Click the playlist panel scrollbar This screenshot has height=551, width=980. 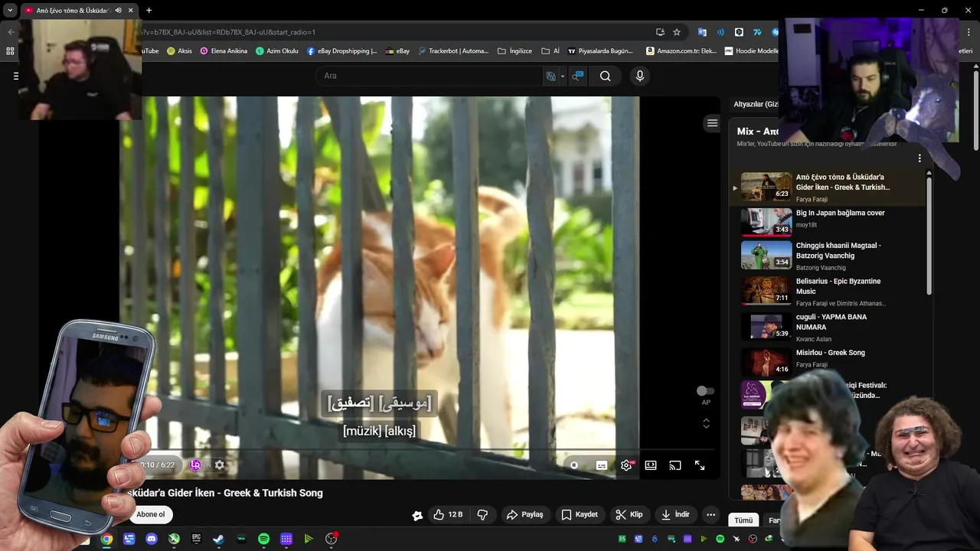tap(929, 237)
